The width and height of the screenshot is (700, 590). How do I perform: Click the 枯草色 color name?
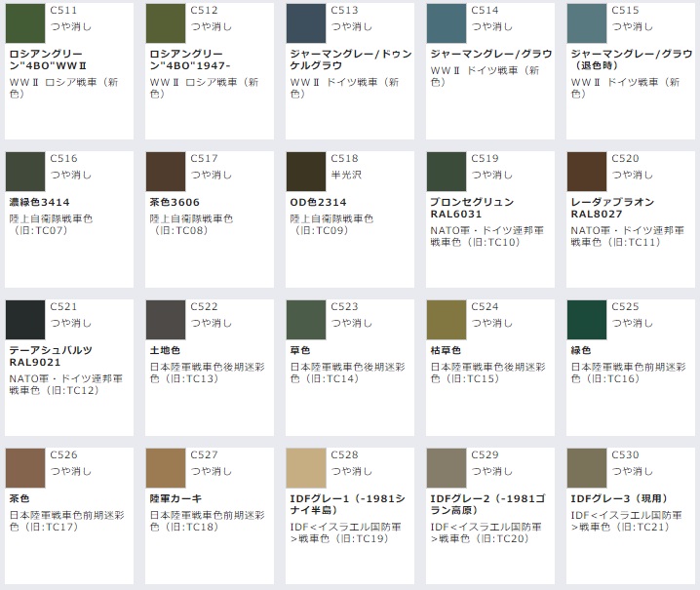446,351
